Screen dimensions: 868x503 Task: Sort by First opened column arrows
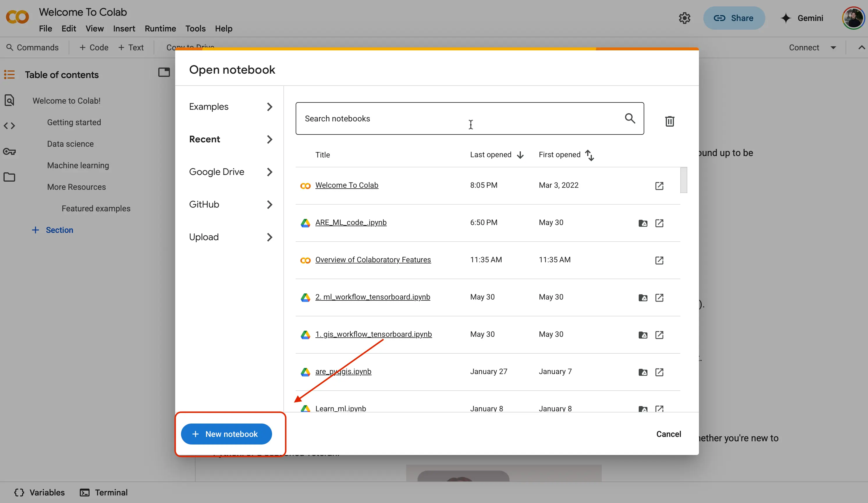pos(590,155)
